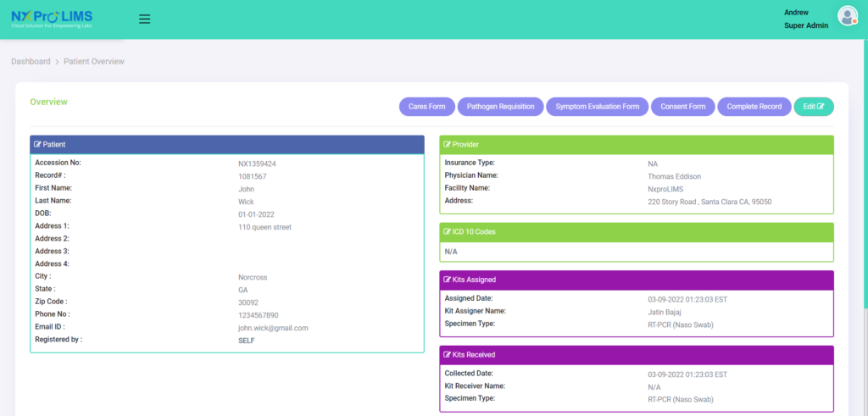
Task: Click the Patient Overview breadcrumb
Action: [94, 62]
